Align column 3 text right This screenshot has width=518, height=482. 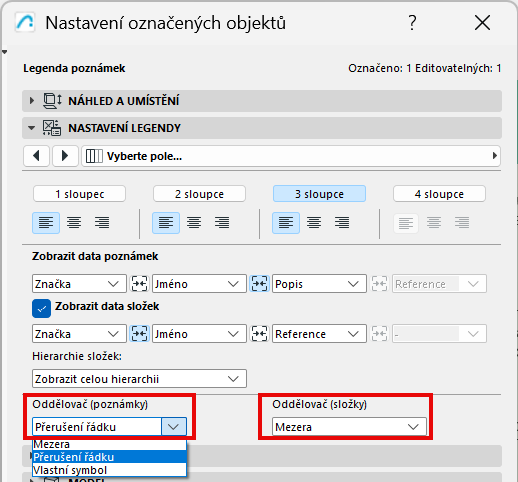342,223
